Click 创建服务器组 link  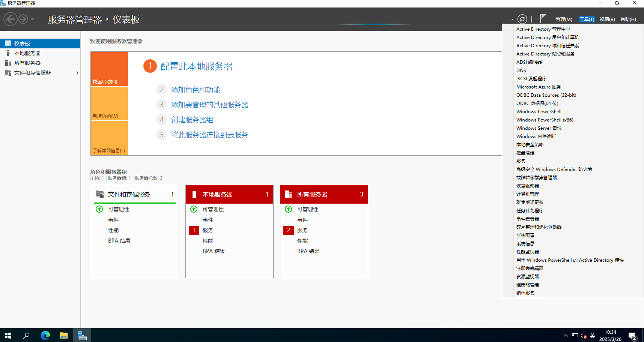[192, 120]
